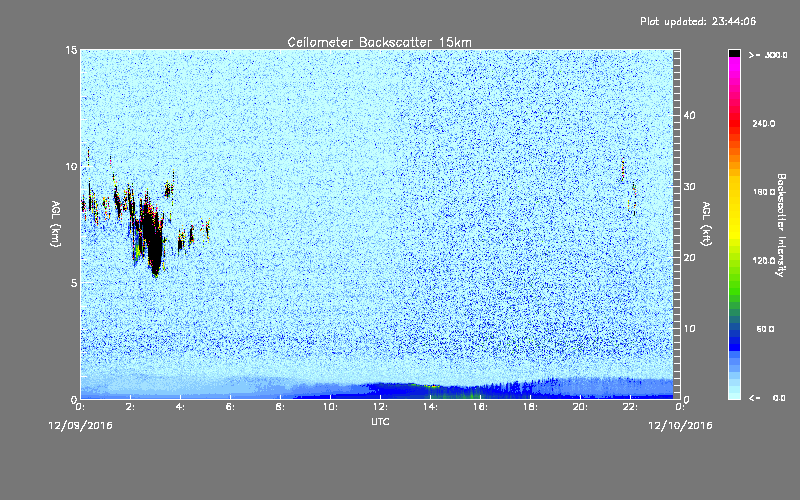Click the "12:" hour tick label
The height and width of the screenshot is (500, 800).
[380, 407]
